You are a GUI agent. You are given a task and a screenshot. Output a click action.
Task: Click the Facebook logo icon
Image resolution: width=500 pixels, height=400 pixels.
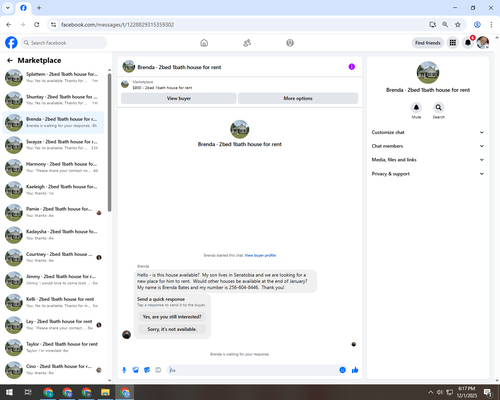pyautogui.click(x=11, y=43)
